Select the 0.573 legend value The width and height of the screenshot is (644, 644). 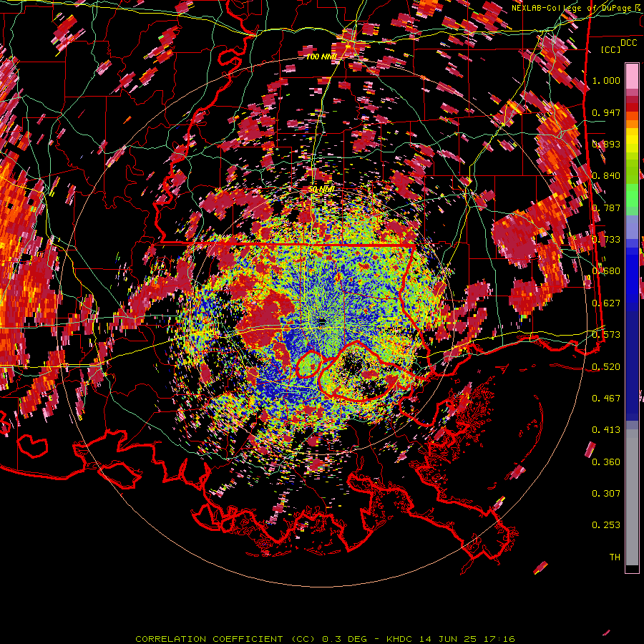coord(606,335)
